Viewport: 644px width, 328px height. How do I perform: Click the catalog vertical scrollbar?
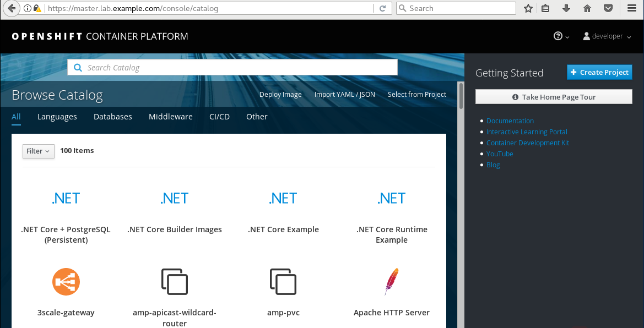pos(461,96)
